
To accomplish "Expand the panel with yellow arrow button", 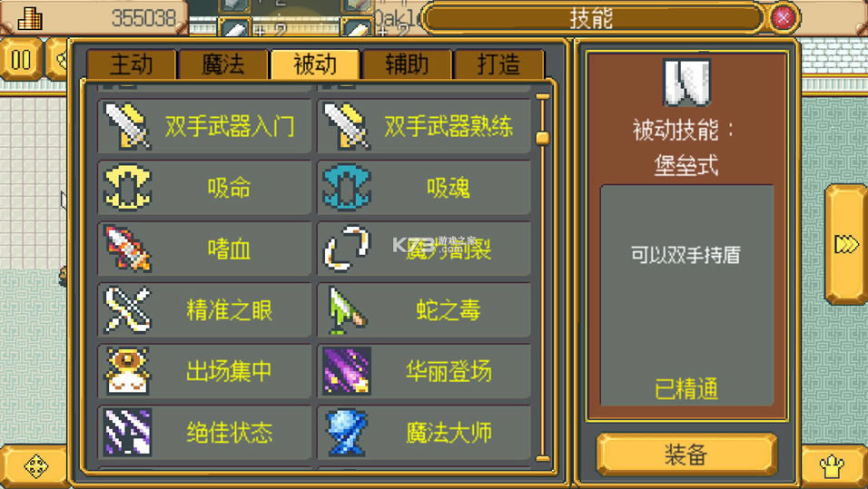I will (846, 244).
